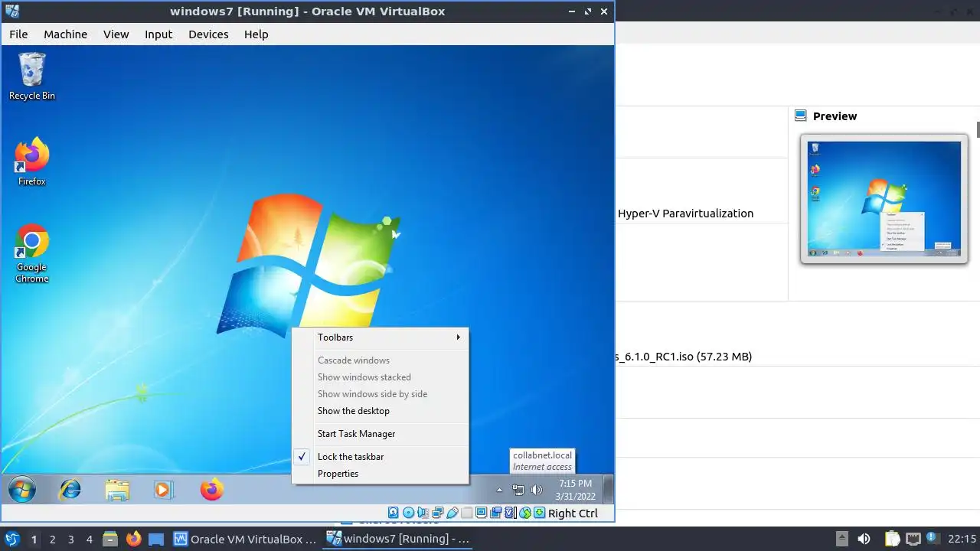Click the host clock showing 22:15
Screen dimensions: 980x551
(x=962, y=539)
